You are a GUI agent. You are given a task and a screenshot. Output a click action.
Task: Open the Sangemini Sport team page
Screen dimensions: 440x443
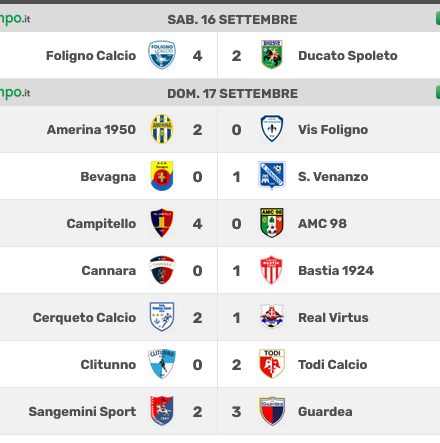(x=82, y=412)
